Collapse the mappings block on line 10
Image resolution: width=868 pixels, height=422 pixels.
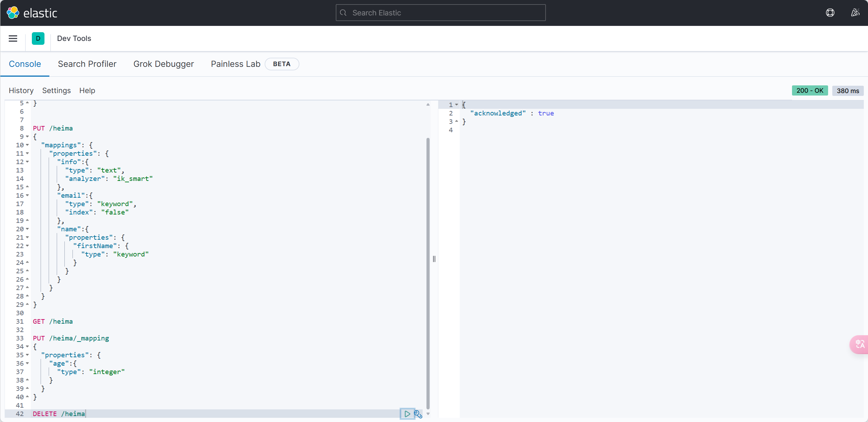click(27, 145)
